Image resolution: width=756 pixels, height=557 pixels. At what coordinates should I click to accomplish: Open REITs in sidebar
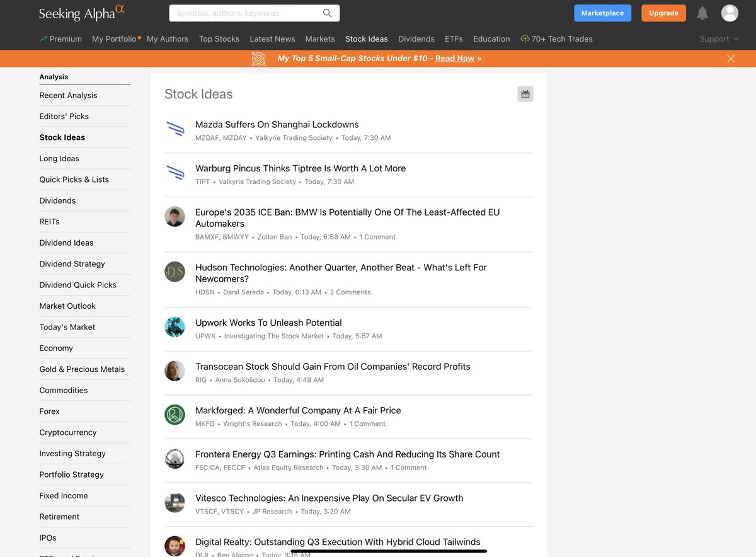pos(49,222)
